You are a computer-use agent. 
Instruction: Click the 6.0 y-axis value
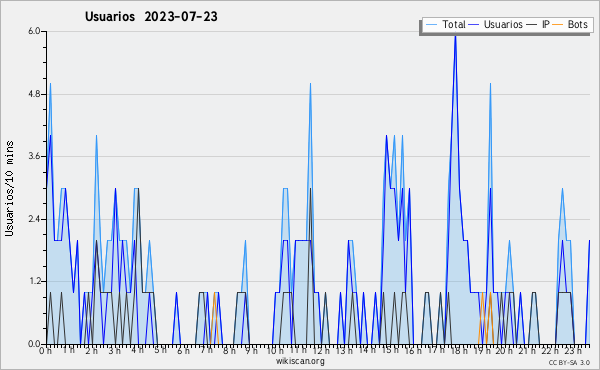pos(34,31)
